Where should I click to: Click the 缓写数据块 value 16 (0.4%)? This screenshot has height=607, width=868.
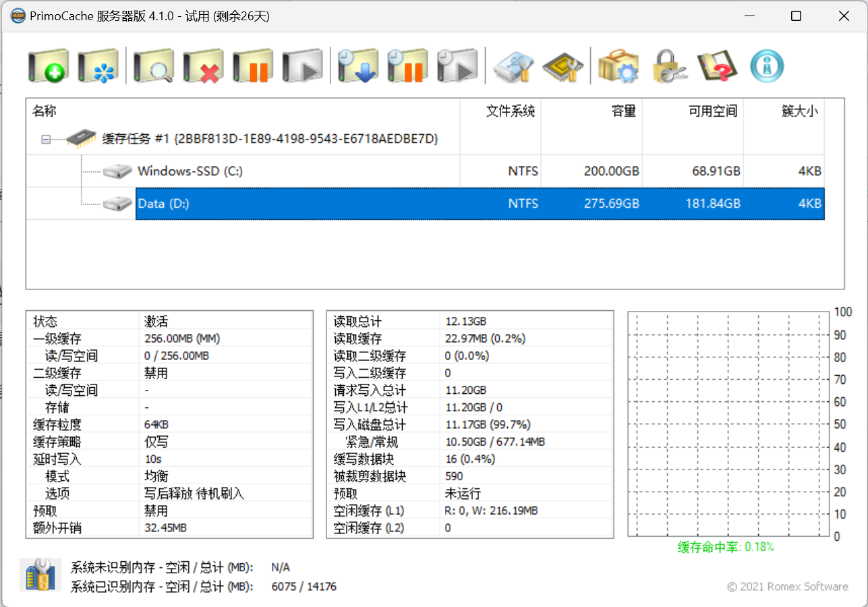(x=470, y=459)
